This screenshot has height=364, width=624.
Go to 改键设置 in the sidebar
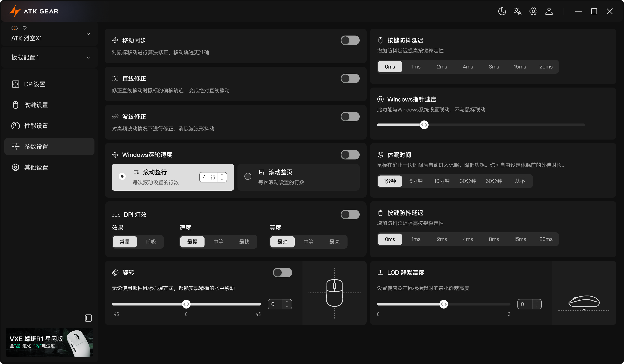tap(36, 105)
